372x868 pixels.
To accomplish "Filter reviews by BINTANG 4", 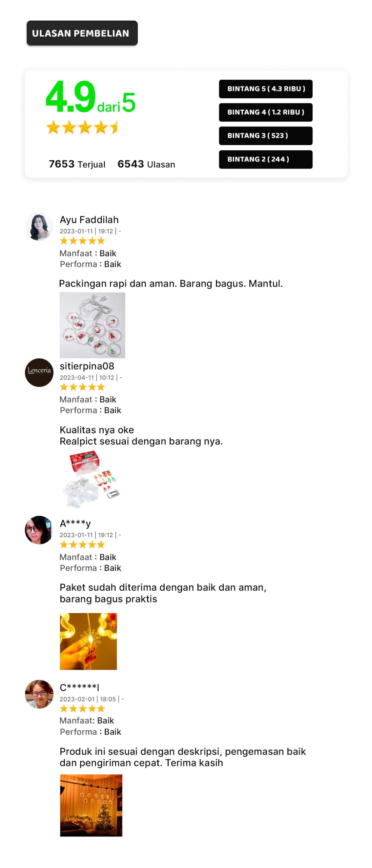I will tap(266, 112).
